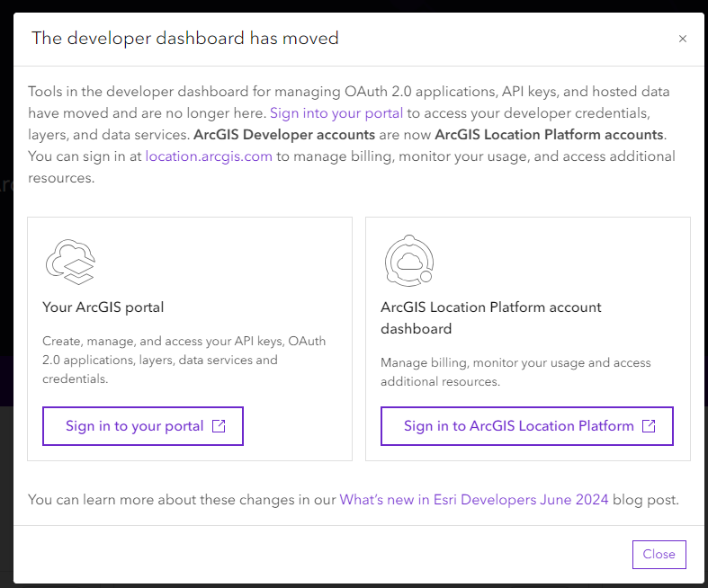Open the 'Sign into your portal' inline link

pyautogui.click(x=336, y=113)
